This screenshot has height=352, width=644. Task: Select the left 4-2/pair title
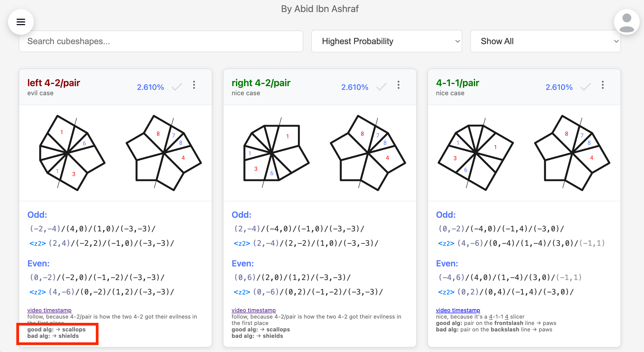(x=54, y=83)
